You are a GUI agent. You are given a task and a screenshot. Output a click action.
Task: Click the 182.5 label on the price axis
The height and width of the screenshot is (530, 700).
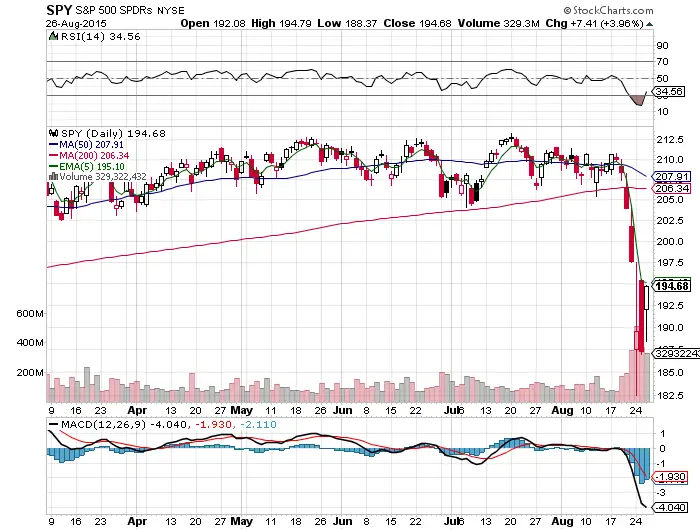tap(670, 396)
